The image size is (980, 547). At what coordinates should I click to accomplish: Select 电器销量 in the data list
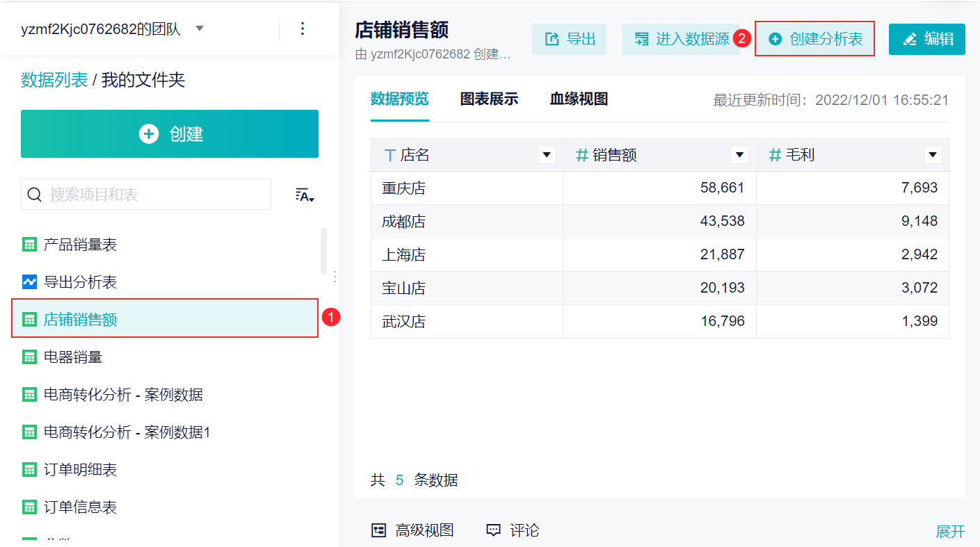point(165,357)
